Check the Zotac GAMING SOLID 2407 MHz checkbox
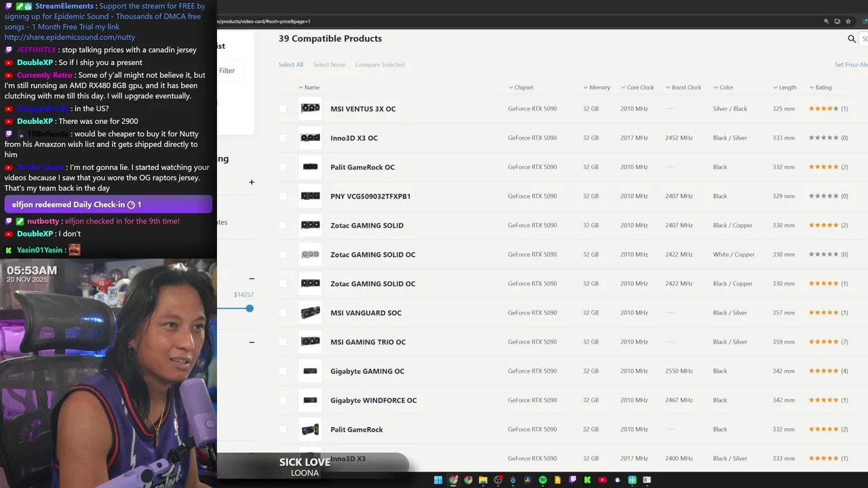This screenshot has height=488, width=868. pos(283,225)
